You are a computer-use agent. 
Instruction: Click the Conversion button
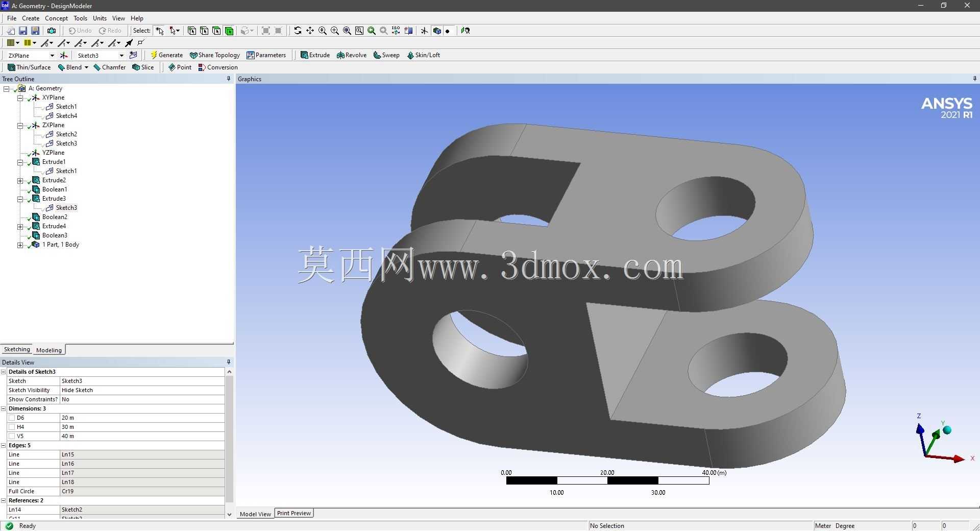click(x=218, y=67)
